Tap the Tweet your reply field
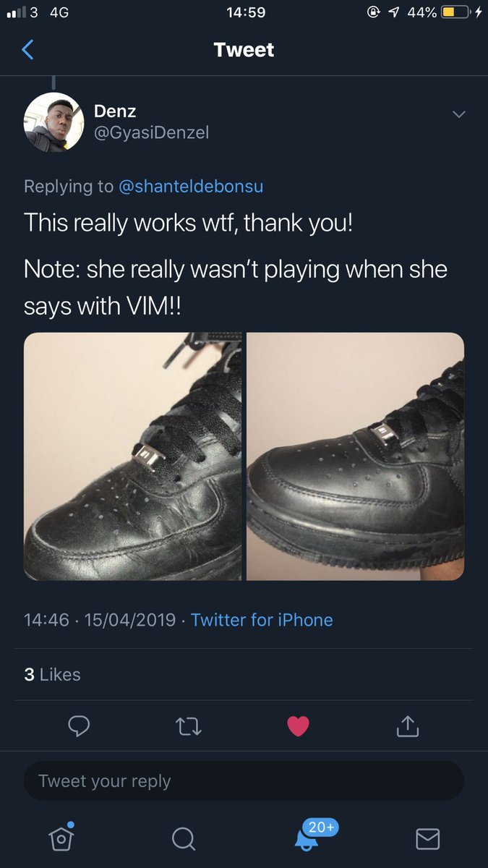Viewport: 488px width, 868px height. [244, 780]
